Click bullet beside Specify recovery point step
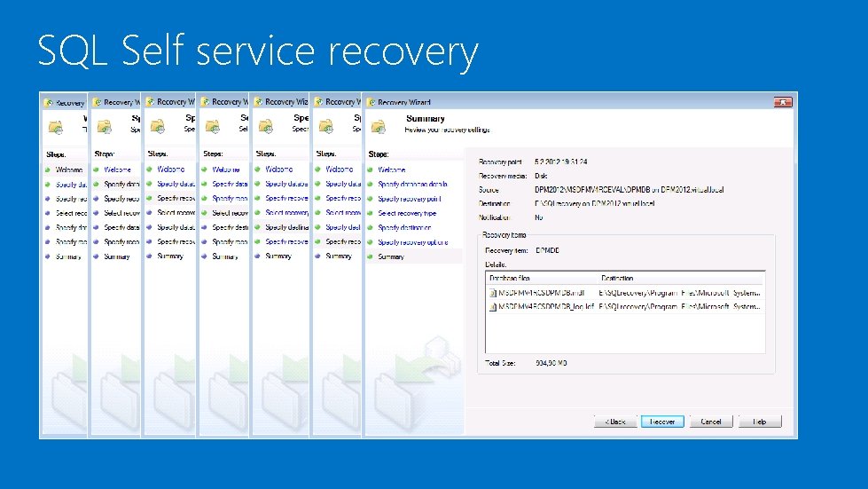 coord(371,198)
